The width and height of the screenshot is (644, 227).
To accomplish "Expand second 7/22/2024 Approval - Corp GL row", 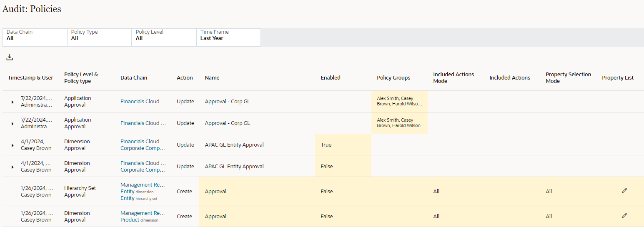I will coord(13,124).
